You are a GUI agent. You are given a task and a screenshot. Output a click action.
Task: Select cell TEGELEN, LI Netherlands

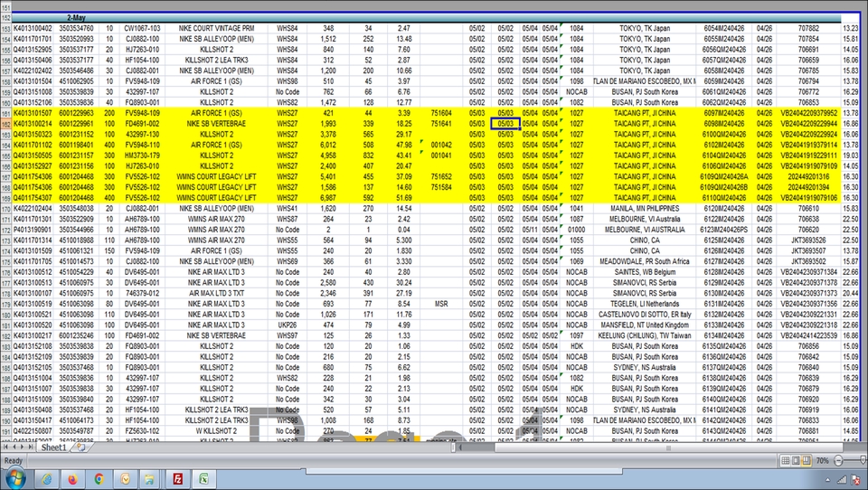[x=645, y=304]
